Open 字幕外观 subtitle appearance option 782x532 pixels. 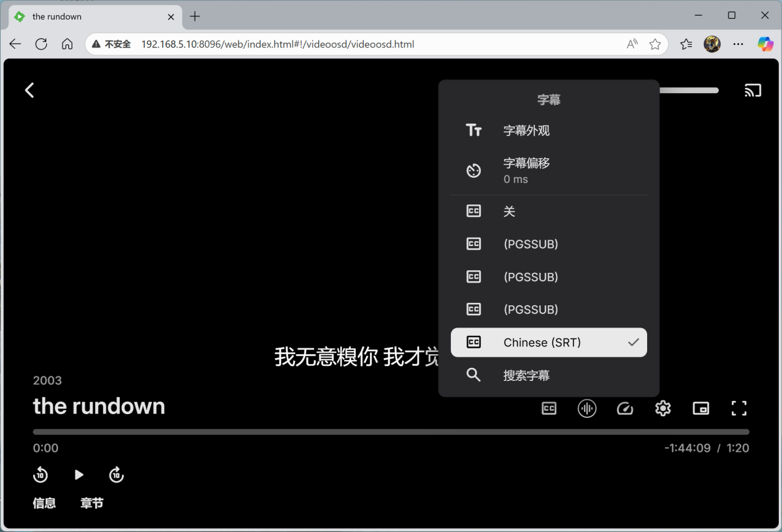pyautogui.click(x=549, y=131)
